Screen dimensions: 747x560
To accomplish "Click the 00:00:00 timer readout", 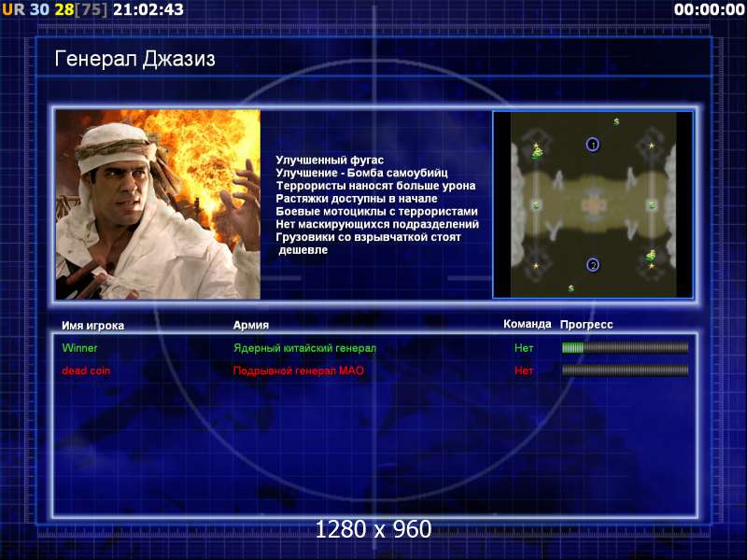I will pos(710,9).
